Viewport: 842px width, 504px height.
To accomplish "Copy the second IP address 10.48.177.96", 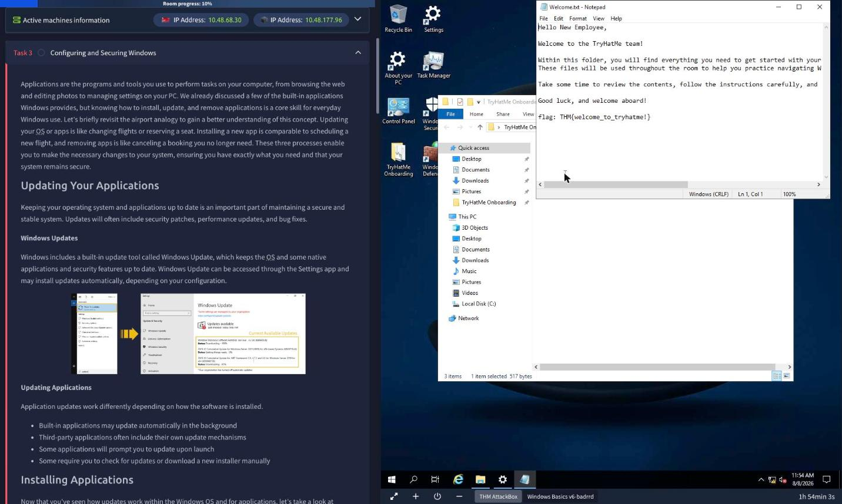I will pos(323,19).
